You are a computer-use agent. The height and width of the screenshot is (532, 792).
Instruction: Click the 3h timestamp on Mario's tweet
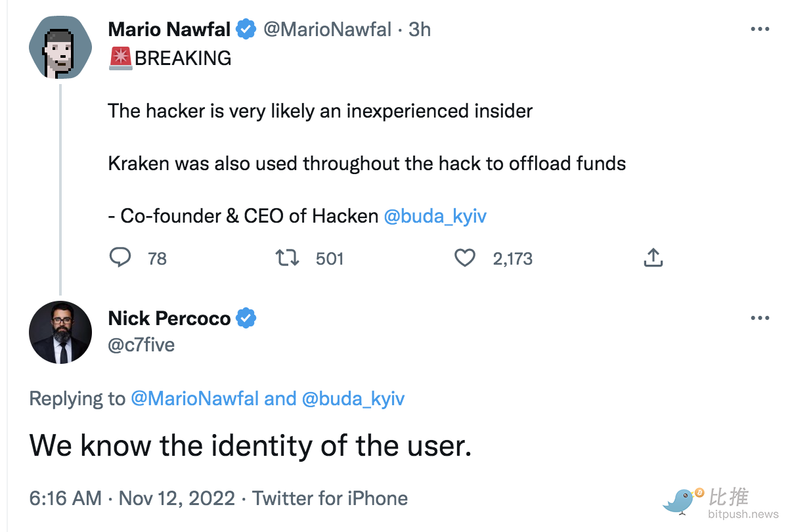tap(420, 30)
